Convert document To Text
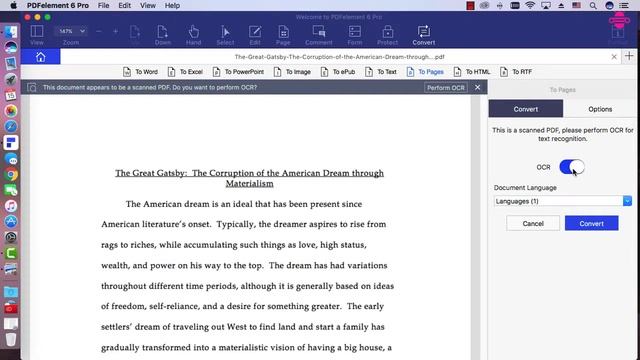640x360 pixels. [381, 72]
